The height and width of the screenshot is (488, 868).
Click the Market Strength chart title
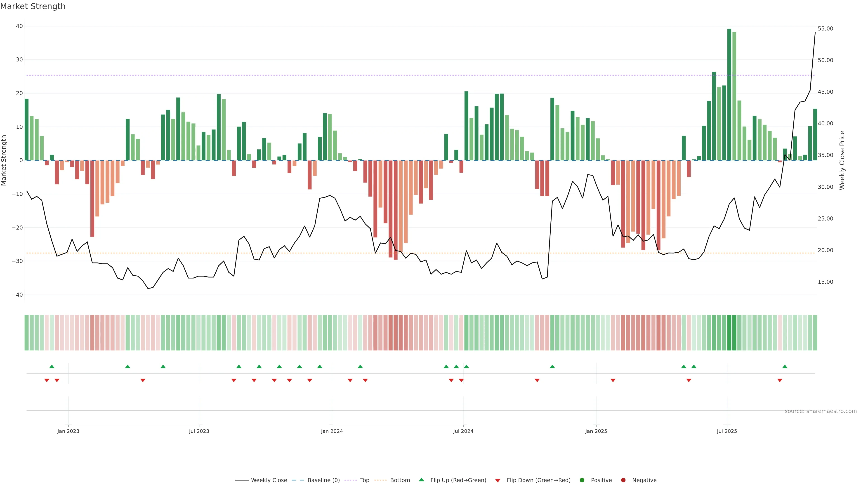pos(33,6)
